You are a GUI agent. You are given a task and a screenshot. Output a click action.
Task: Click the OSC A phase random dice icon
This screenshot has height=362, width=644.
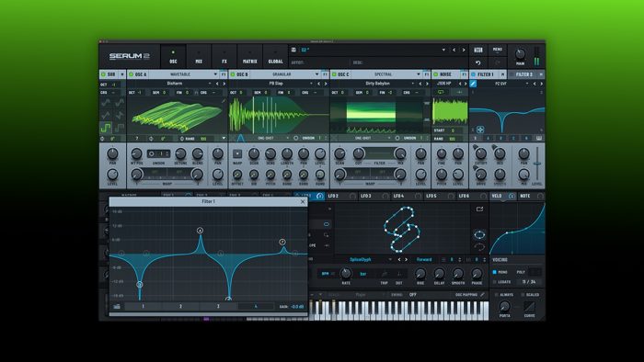pyautogui.click(x=182, y=139)
